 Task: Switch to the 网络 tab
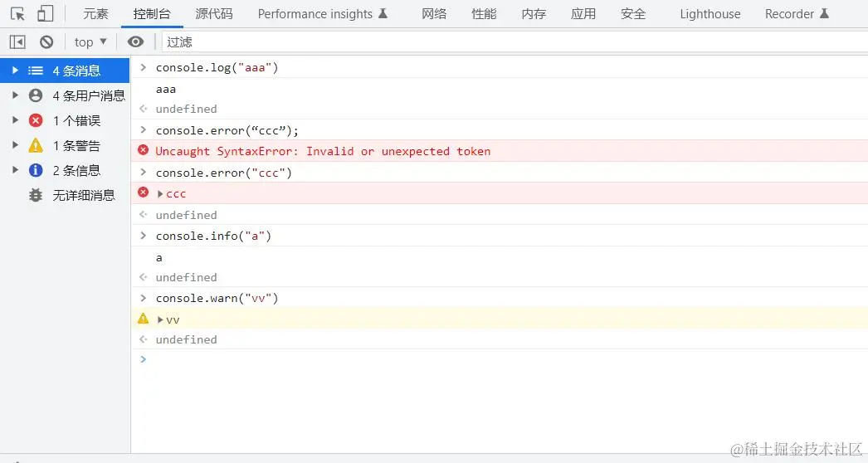tap(434, 13)
